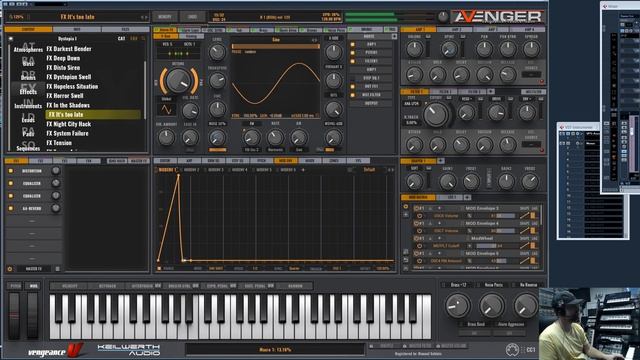Open the filter type dropdown
Viewport: 640px width, 360px height.
(x=411, y=104)
